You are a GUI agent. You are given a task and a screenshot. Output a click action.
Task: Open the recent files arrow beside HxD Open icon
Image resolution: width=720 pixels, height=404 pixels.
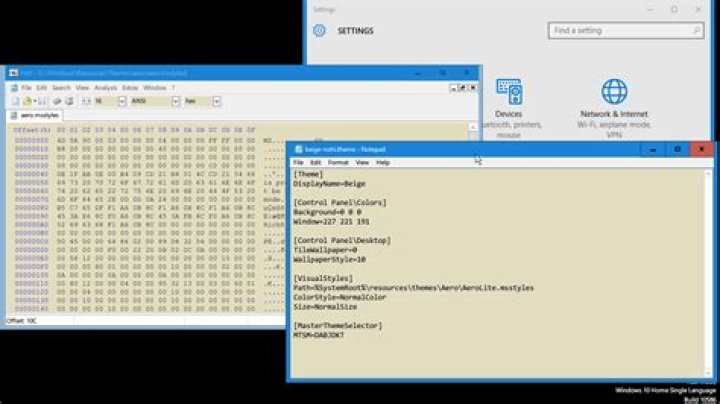coord(34,101)
